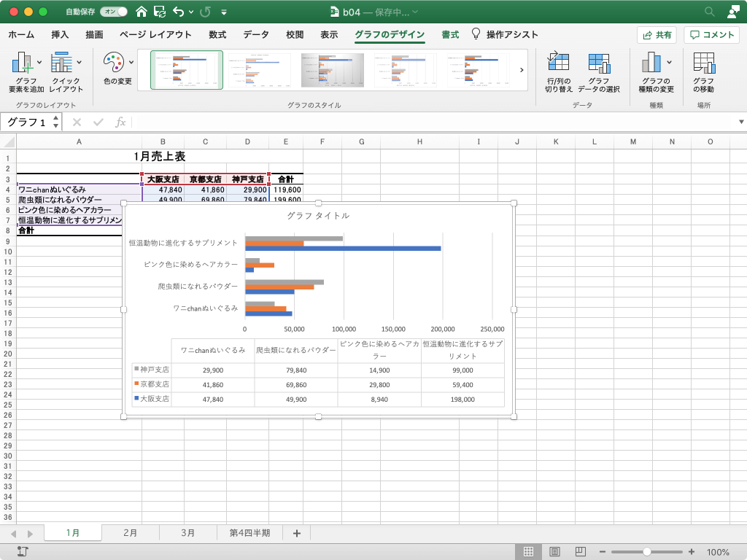
Task: Open the Home ribbon tab
Action: 21,34
